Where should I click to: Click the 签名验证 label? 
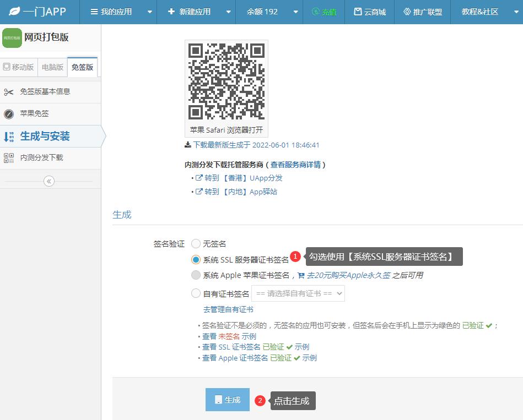tap(169, 244)
